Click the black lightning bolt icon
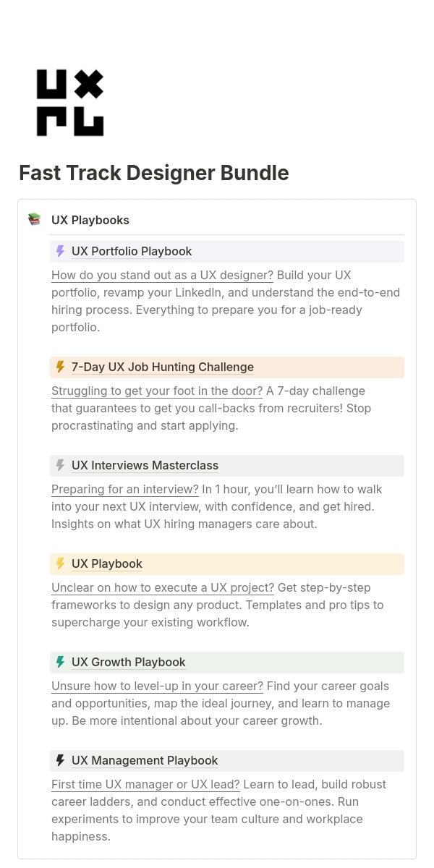The image size is (434, 868). [x=60, y=761]
